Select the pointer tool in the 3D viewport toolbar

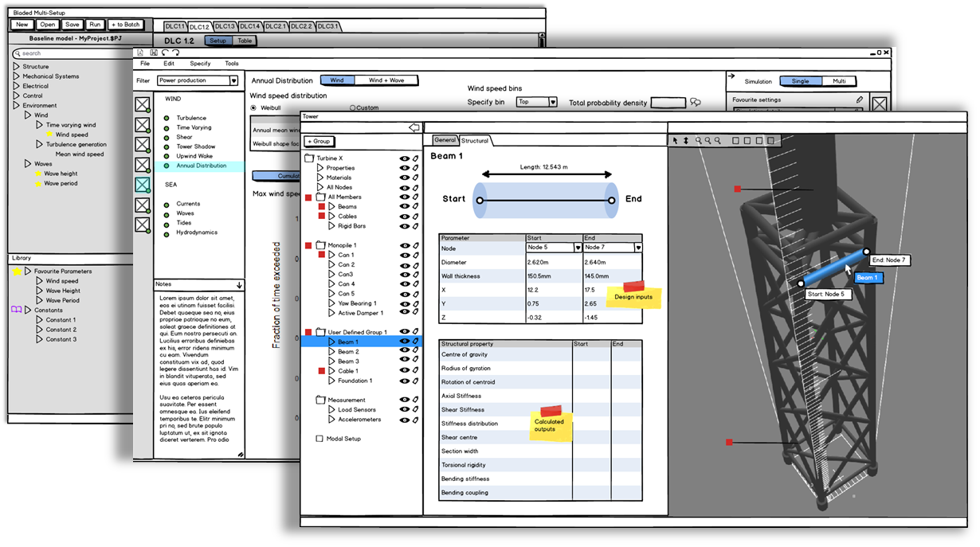click(x=676, y=141)
